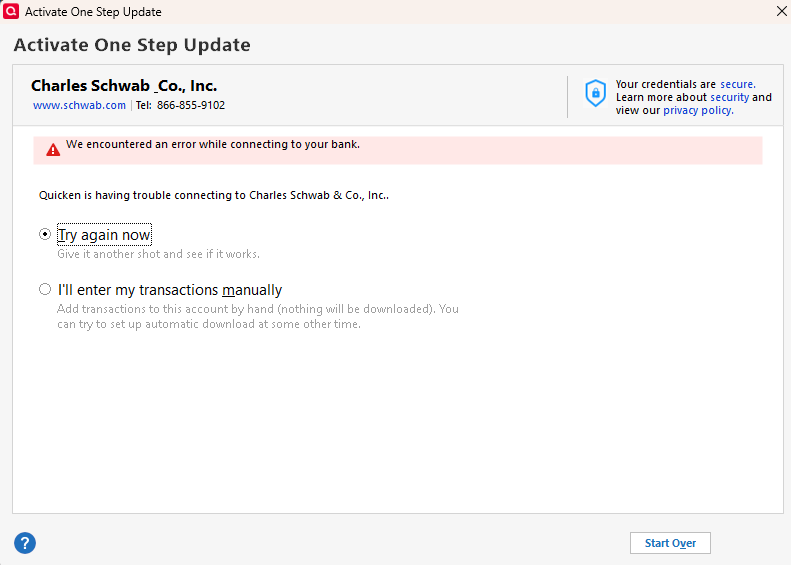
Task: Open the privacy policy link
Action: [x=698, y=110]
